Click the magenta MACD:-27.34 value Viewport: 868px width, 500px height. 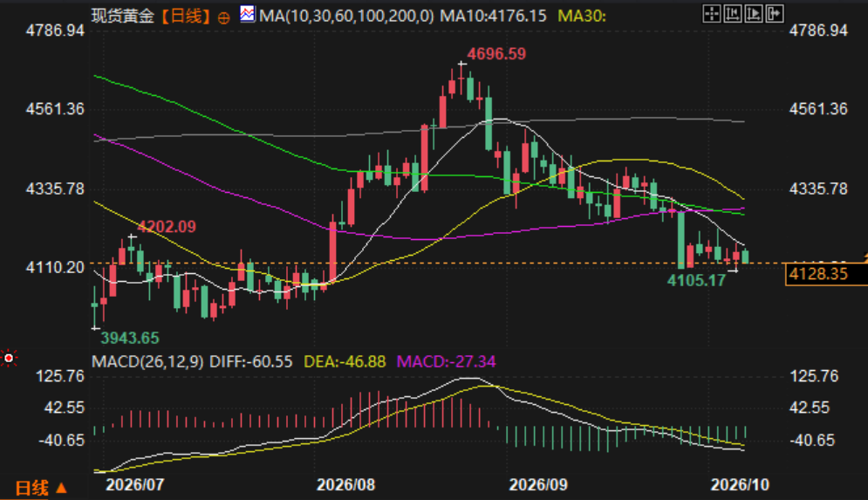click(446, 362)
